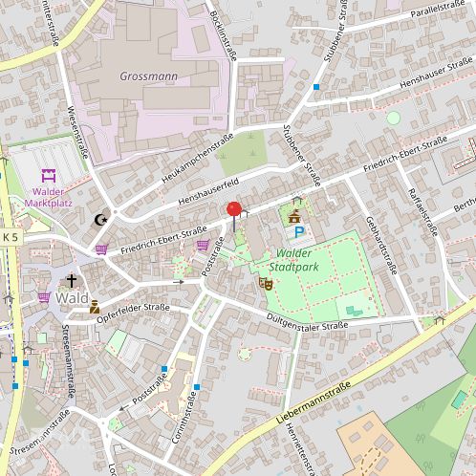The image size is (476, 476).
Task: Click the church cross icon in Wald
Action: point(72,281)
